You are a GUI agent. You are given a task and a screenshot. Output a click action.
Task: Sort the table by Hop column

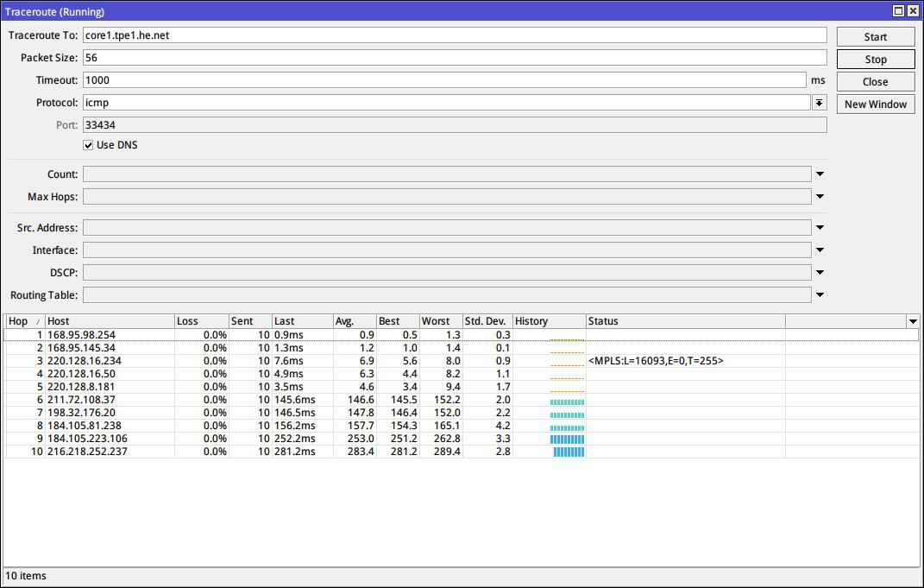[24, 321]
